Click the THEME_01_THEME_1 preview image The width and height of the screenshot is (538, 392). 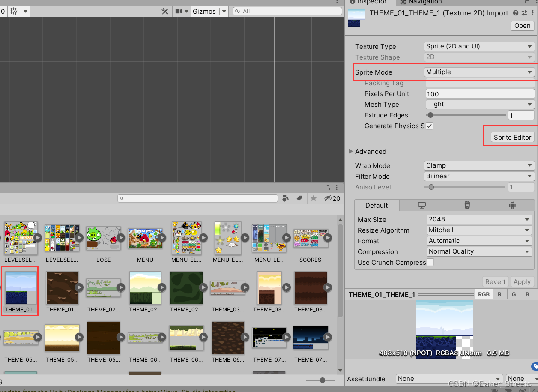444,329
